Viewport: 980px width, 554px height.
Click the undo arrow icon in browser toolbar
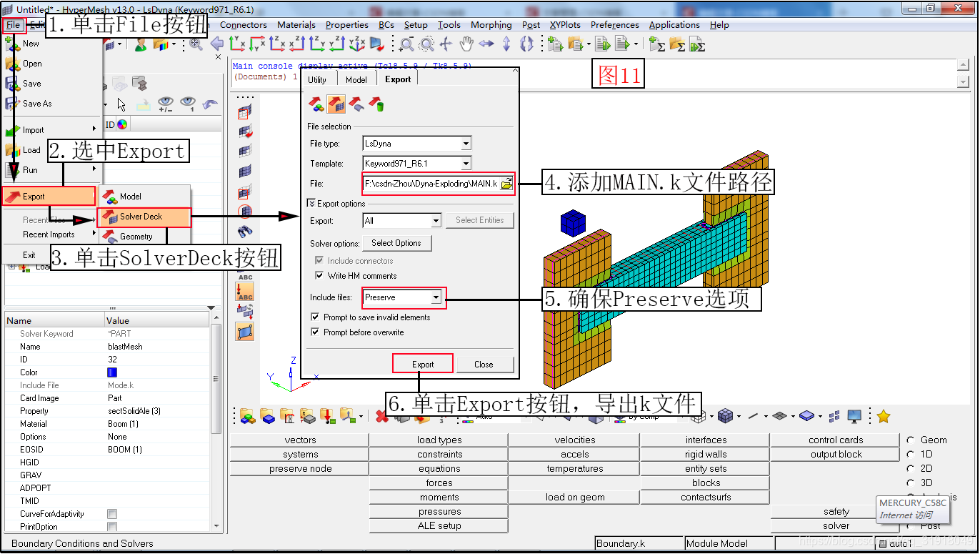210,104
